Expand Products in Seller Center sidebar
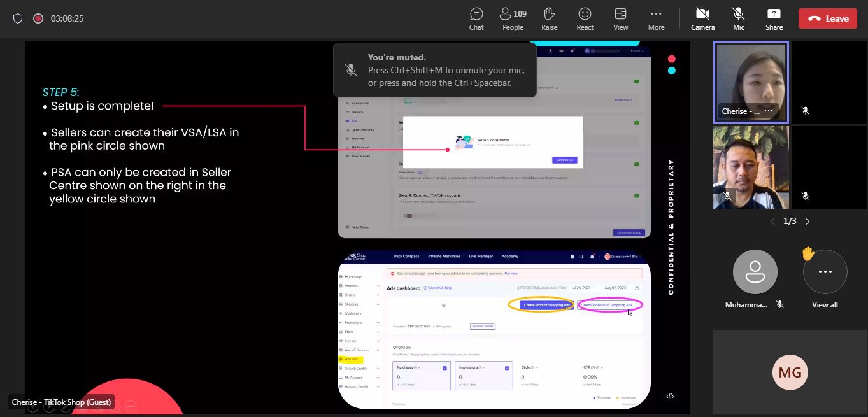868x417 pixels. click(360, 286)
